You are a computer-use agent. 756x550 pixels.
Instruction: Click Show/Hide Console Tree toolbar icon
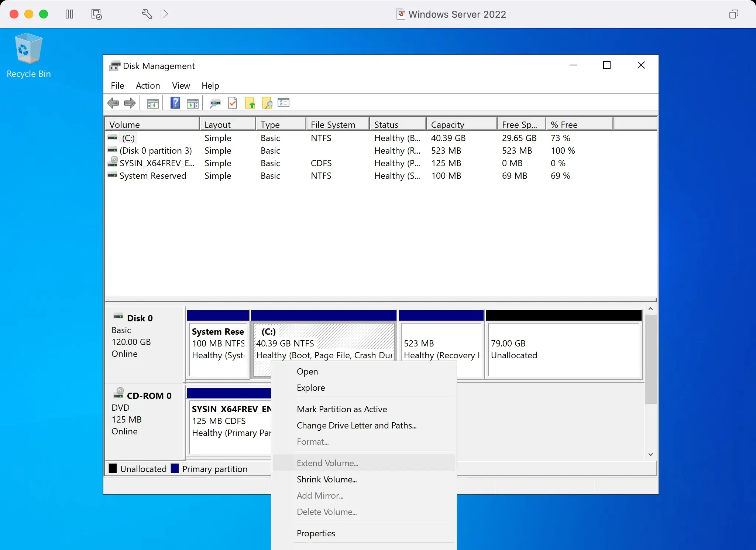point(152,103)
